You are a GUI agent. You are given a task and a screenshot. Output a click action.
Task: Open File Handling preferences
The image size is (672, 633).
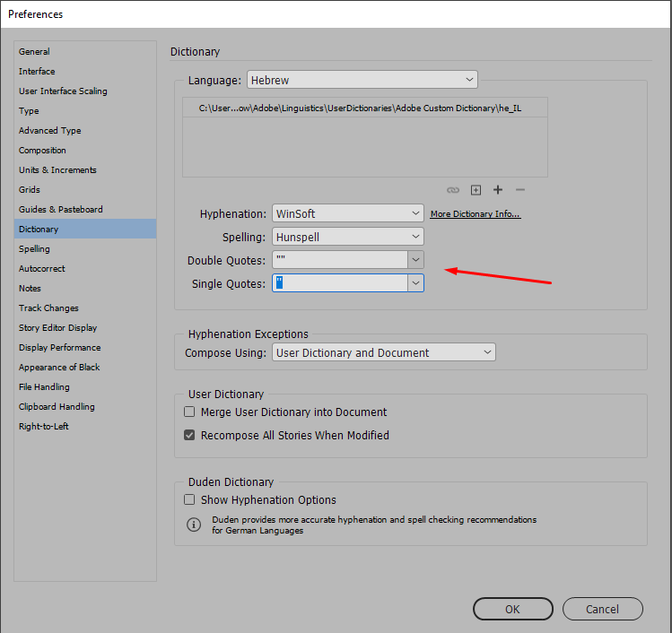coord(85,386)
